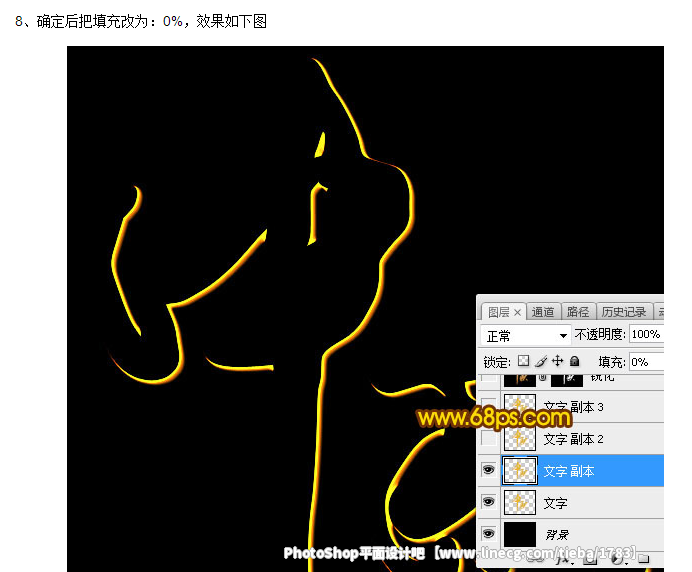
Task: Click the lock transparent pixels icon
Action: tap(522, 361)
